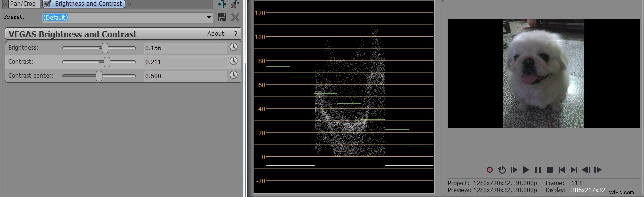Click Play From Start button
Screen dimensions: 644x197
[x=514, y=170]
